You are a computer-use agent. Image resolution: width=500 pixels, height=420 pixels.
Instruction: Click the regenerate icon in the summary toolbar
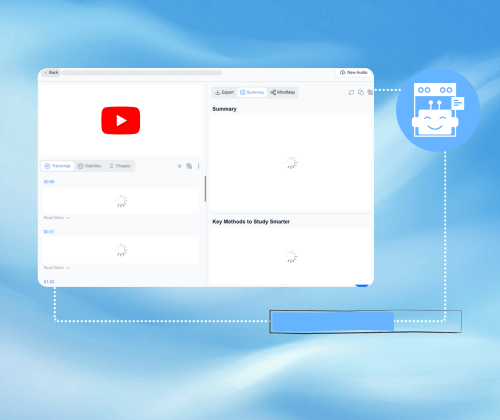coord(351,92)
